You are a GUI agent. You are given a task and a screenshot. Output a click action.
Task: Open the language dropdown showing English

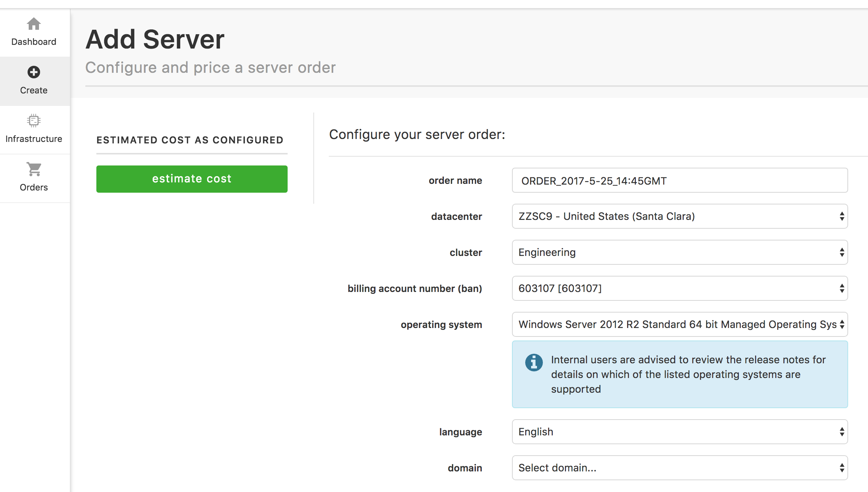click(x=680, y=432)
